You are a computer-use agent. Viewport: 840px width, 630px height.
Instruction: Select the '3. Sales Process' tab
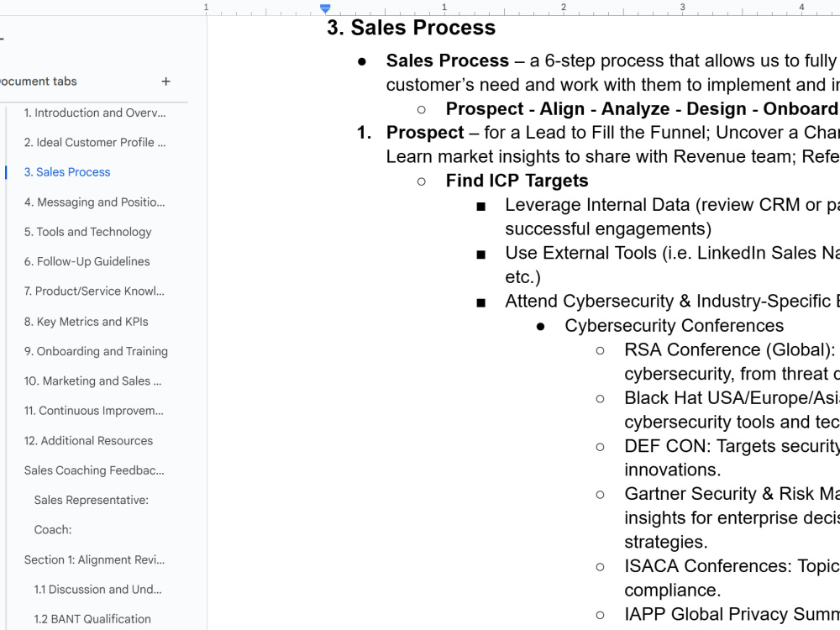pos(67,172)
